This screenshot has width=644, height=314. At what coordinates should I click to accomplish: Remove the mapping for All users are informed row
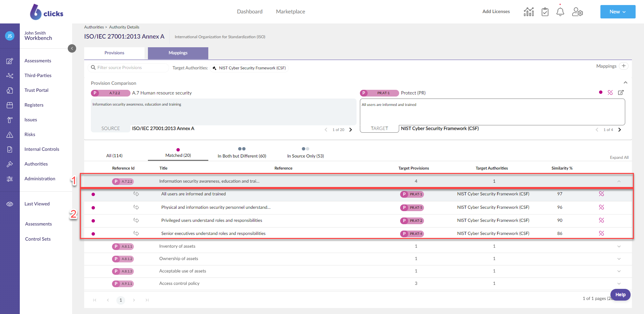[601, 194]
